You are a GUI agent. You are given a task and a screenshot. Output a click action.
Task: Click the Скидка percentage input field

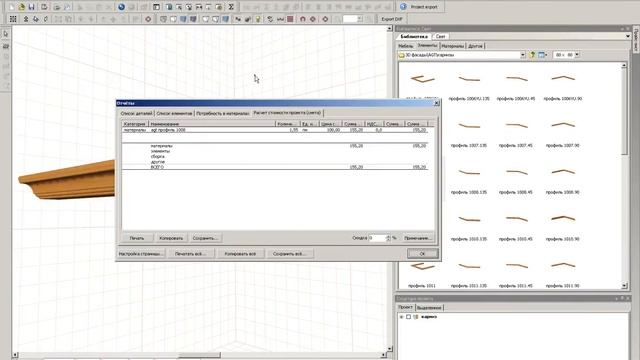[377, 238]
